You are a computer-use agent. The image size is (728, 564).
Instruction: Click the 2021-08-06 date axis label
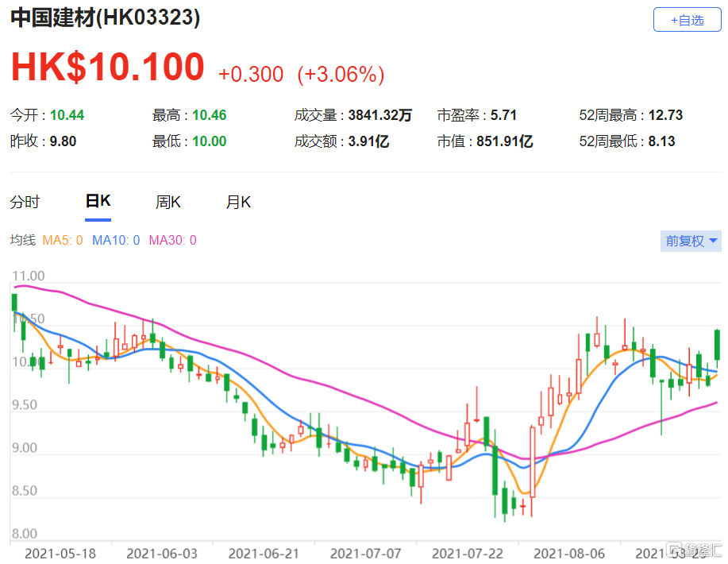click(x=569, y=554)
